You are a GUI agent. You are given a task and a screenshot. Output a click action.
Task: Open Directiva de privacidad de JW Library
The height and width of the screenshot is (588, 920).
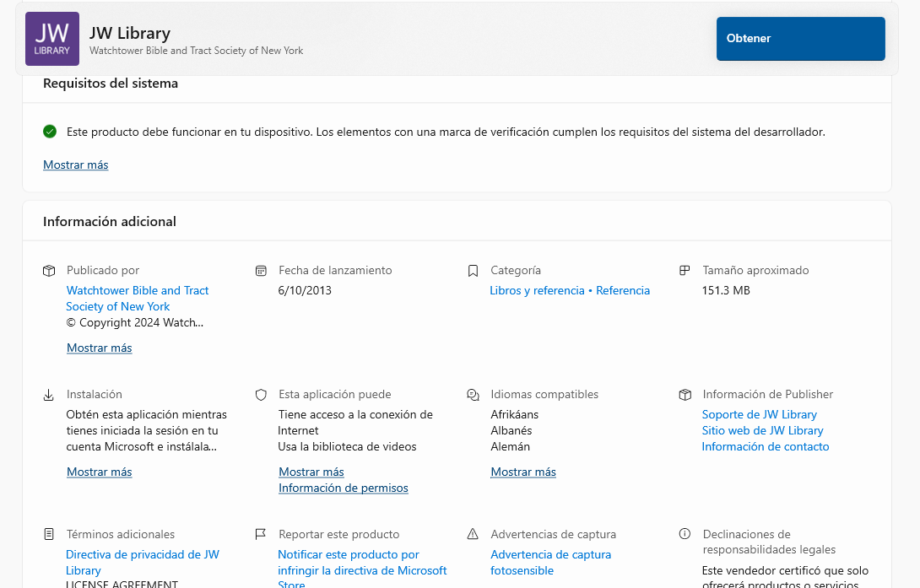[143, 562]
